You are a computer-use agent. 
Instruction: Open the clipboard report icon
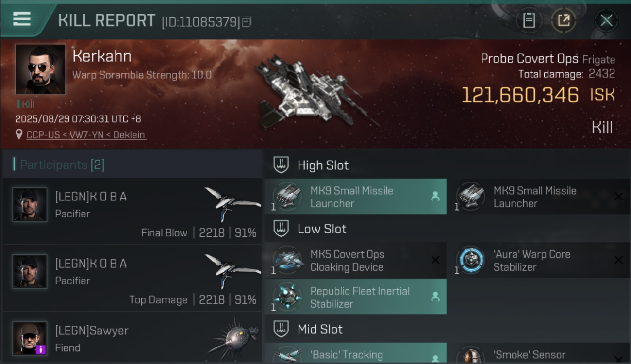coord(529,20)
